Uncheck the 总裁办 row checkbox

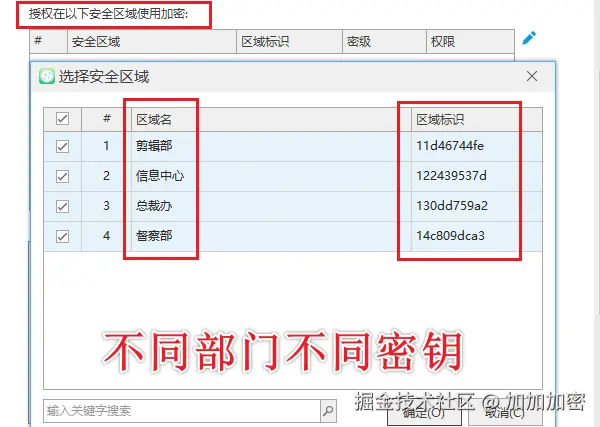[x=62, y=206]
